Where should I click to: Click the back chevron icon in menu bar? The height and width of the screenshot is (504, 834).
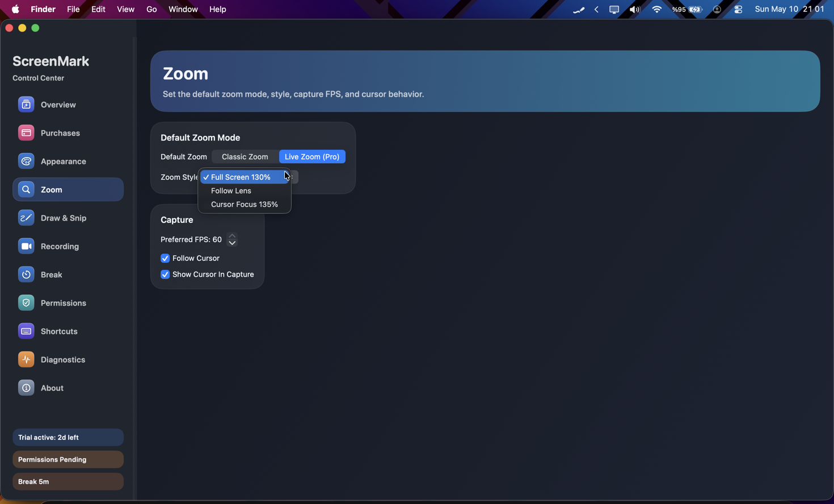tap(596, 9)
